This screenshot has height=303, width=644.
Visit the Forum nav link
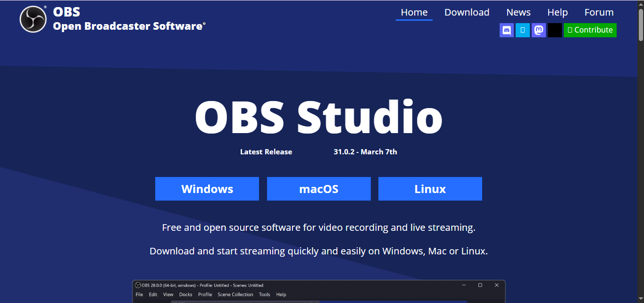point(599,13)
